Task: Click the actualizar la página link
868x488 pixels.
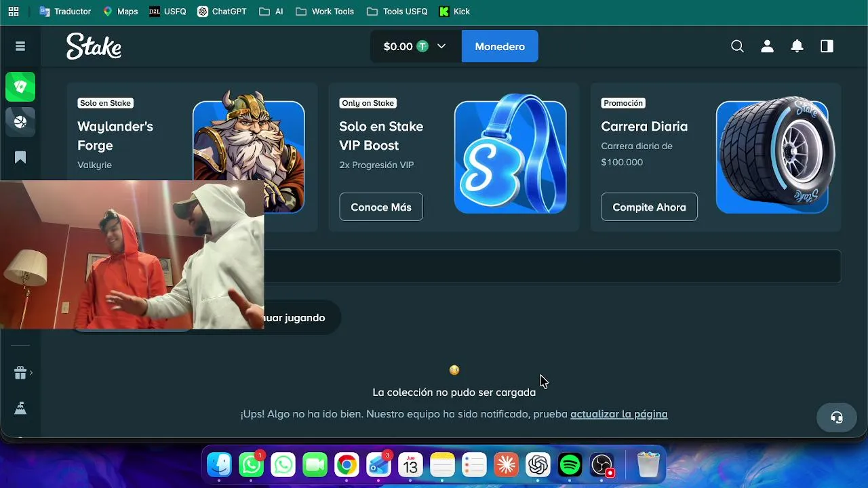Action: pyautogui.click(x=619, y=414)
